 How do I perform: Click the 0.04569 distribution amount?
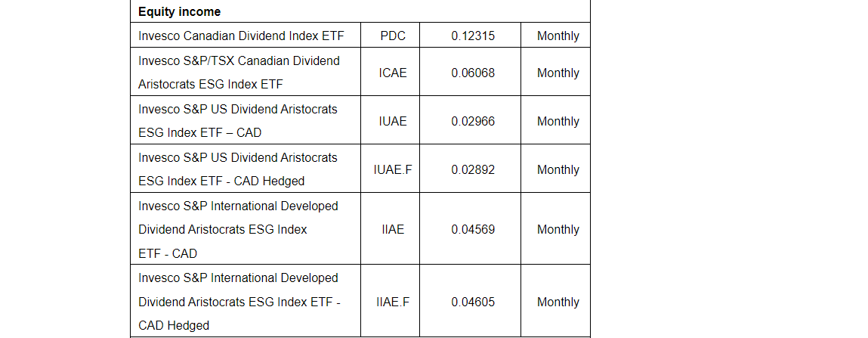click(473, 229)
